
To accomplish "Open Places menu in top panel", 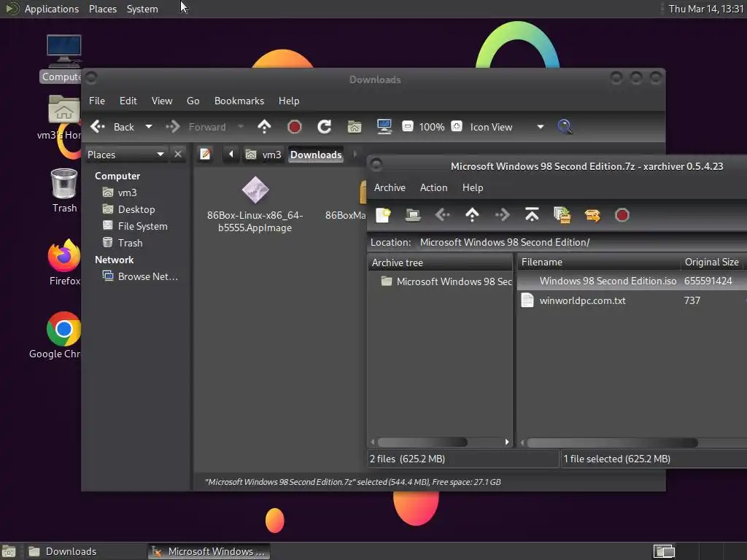I will pyautogui.click(x=103, y=9).
